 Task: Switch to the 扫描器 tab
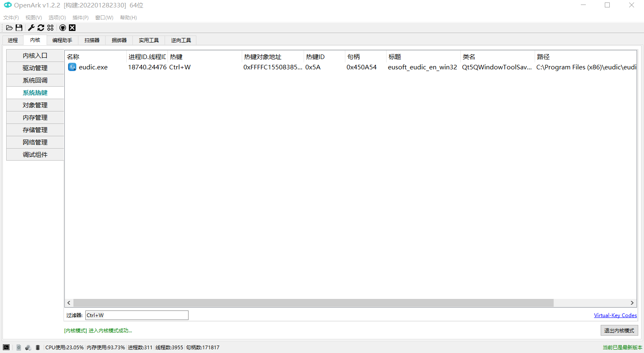pos(92,40)
